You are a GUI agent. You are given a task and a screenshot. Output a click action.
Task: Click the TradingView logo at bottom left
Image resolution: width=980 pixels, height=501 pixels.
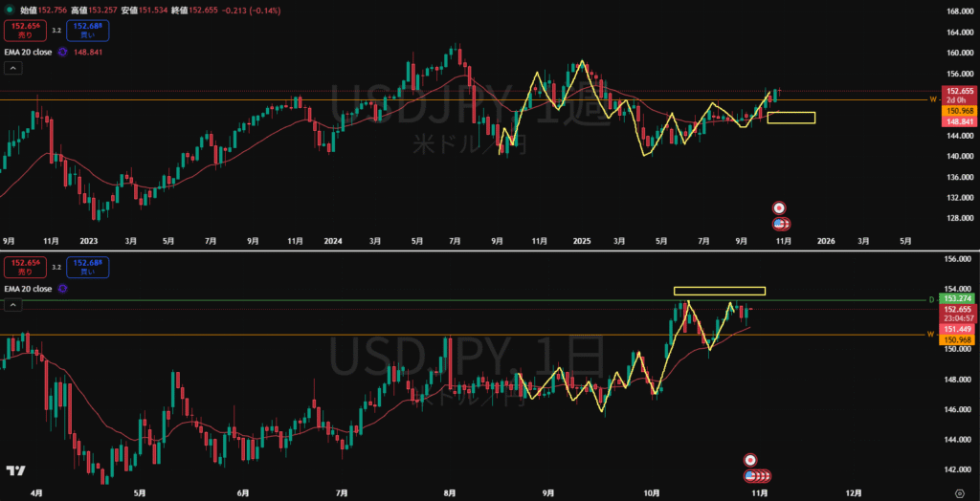pyautogui.click(x=15, y=471)
